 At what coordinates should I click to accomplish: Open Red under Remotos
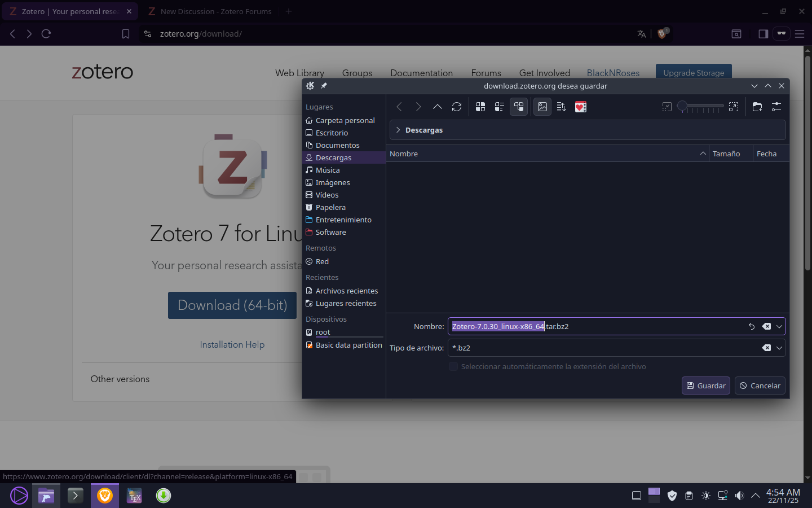pyautogui.click(x=344, y=261)
